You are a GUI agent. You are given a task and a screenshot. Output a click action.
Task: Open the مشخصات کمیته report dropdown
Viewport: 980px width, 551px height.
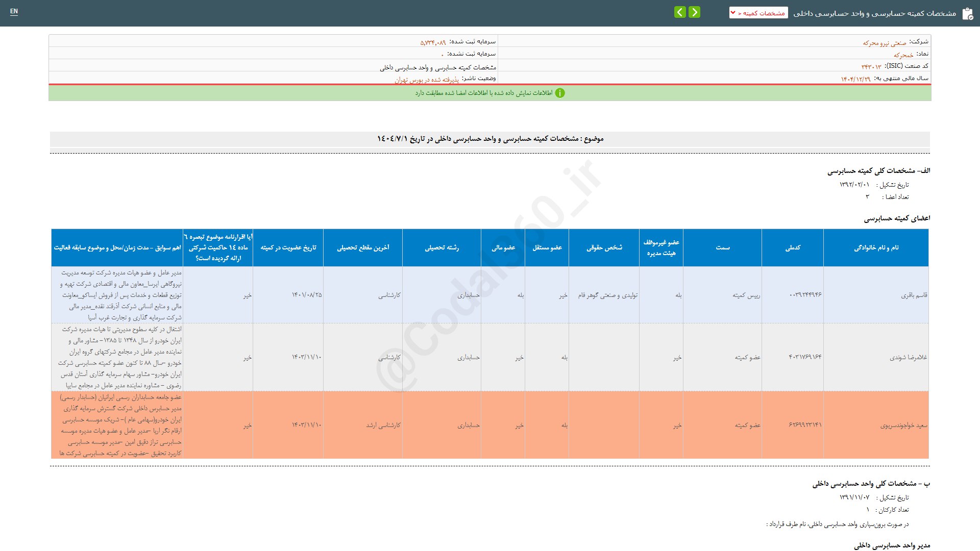[x=758, y=13]
